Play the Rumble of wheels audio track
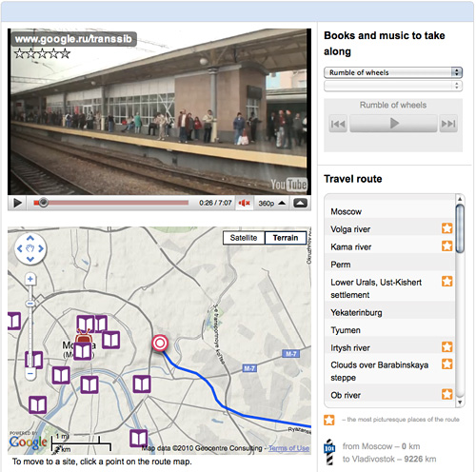476x472 pixels. (x=393, y=124)
